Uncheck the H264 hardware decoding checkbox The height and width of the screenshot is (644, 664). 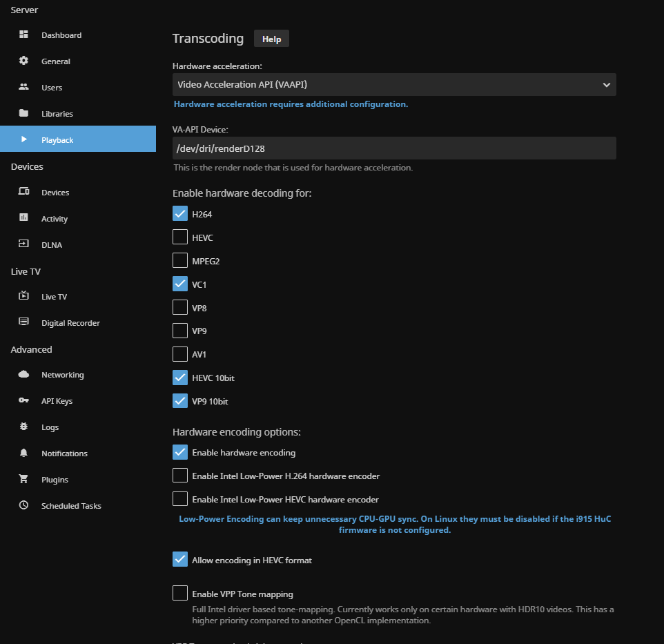pos(180,213)
